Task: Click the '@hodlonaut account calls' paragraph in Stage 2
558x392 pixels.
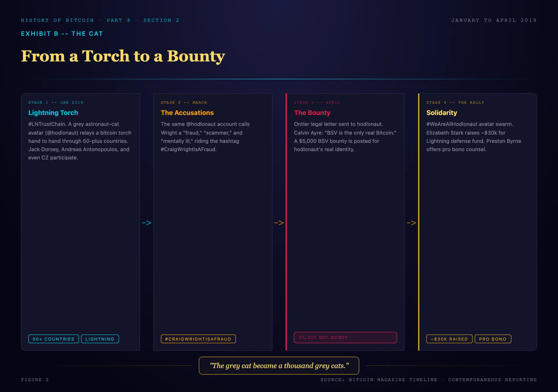Action: pos(205,137)
